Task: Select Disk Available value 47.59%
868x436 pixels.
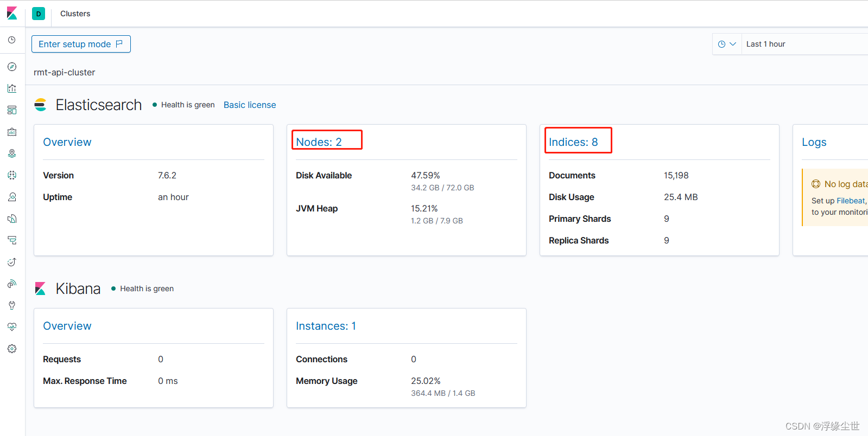Action: pyautogui.click(x=426, y=175)
